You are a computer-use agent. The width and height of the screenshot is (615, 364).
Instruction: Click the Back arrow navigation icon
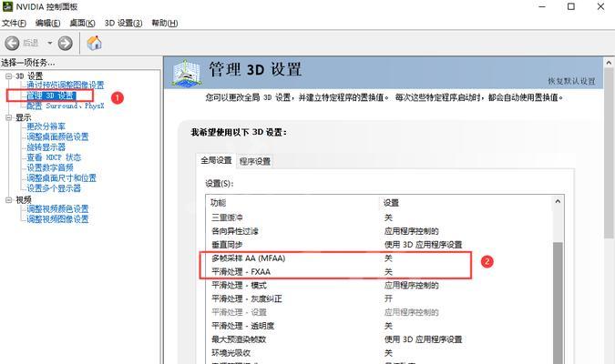12,43
